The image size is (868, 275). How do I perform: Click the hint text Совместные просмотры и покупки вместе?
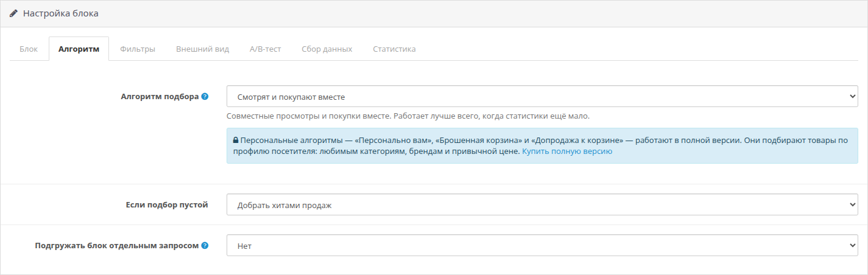[x=408, y=116]
